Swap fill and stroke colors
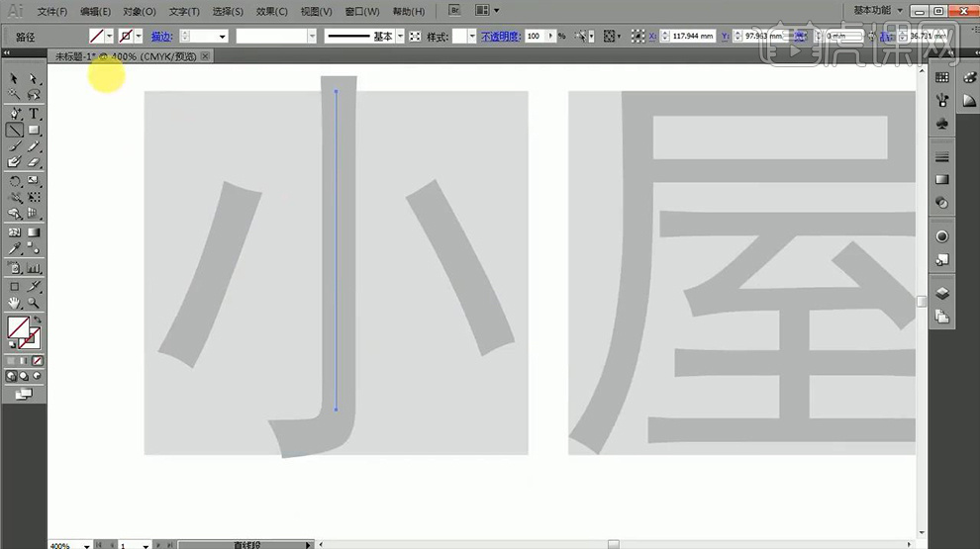 pyautogui.click(x=38, y=320)
